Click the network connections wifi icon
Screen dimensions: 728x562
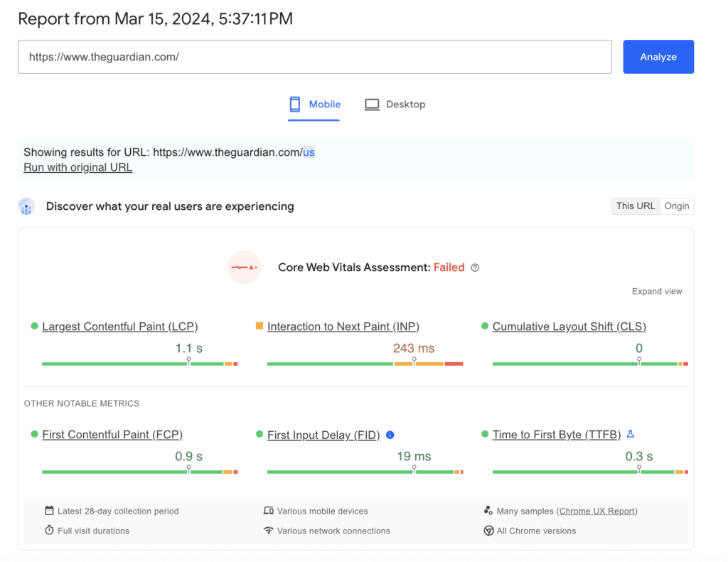click(x=268, y=530)
